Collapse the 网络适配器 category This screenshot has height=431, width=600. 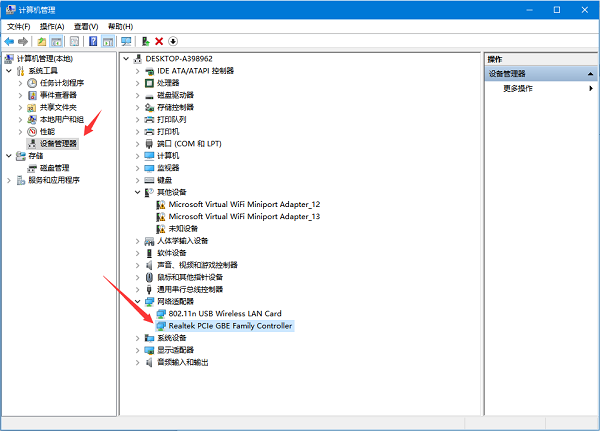pos(137,302)
